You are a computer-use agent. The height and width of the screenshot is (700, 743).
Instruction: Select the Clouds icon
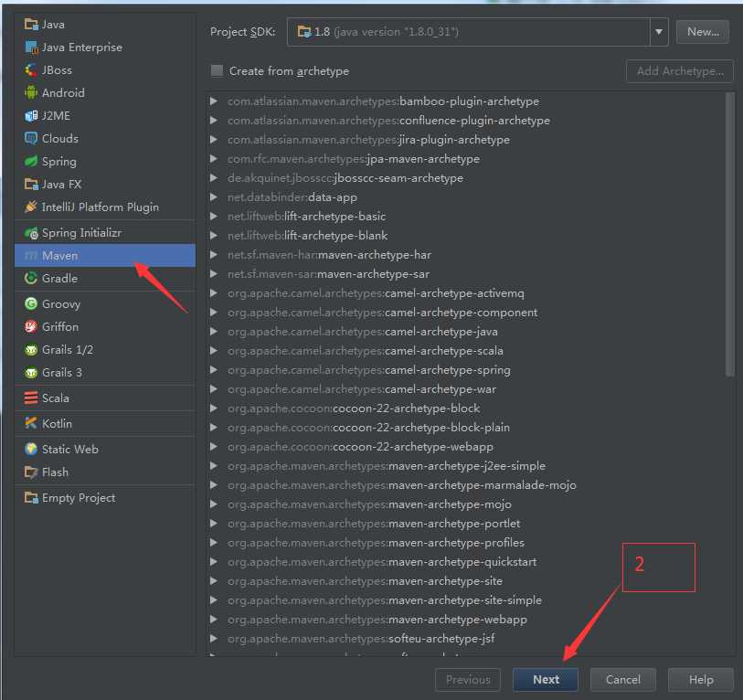pos(31,138)
